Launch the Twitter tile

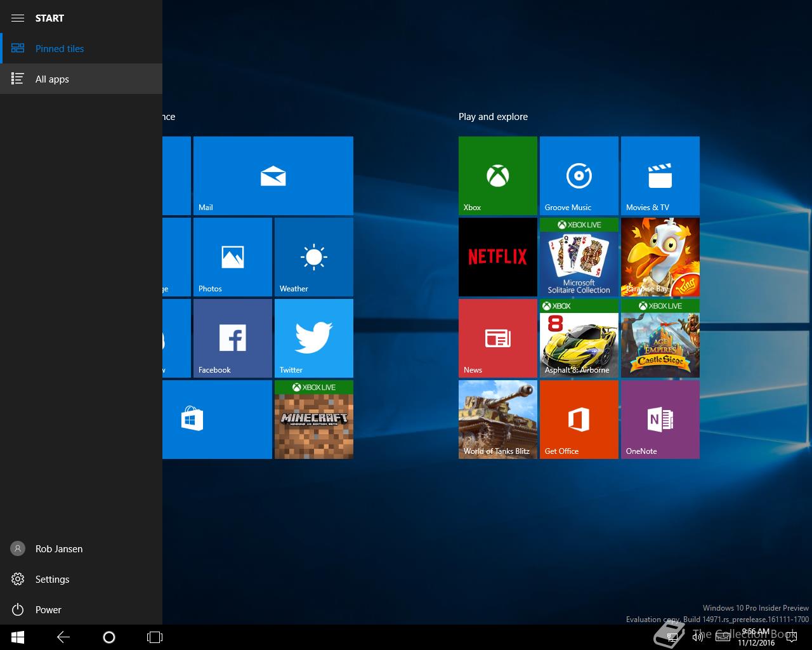[314, 338]
